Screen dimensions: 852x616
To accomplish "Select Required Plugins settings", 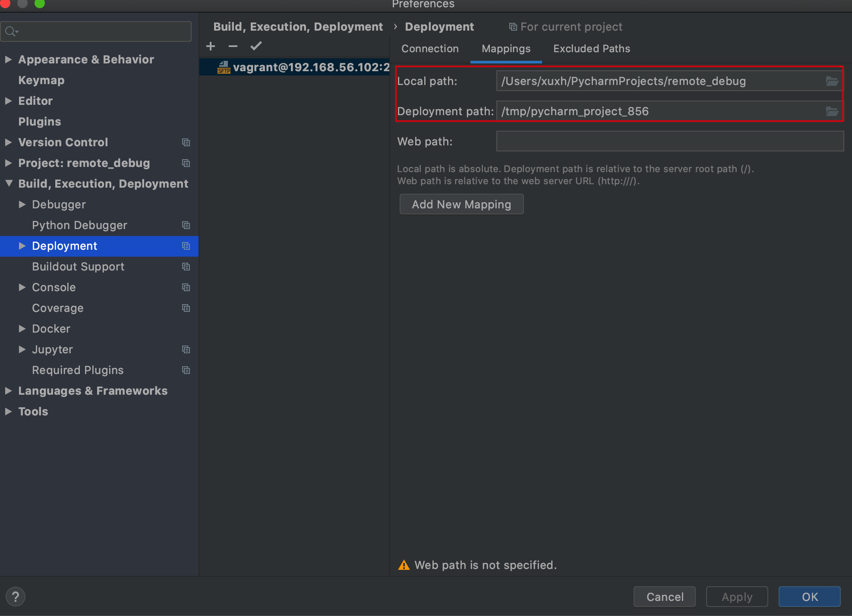I will coord(78,370).
